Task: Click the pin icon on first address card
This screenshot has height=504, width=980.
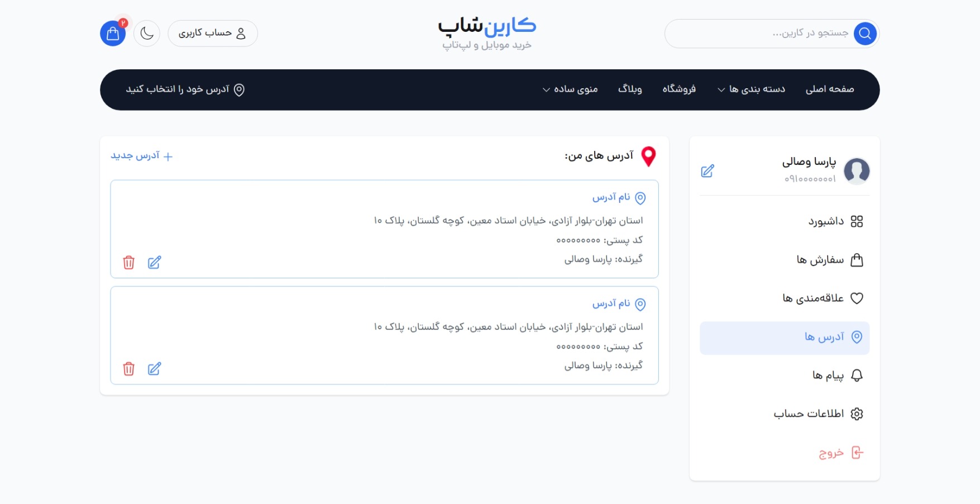Action: (x=640, y=198)
